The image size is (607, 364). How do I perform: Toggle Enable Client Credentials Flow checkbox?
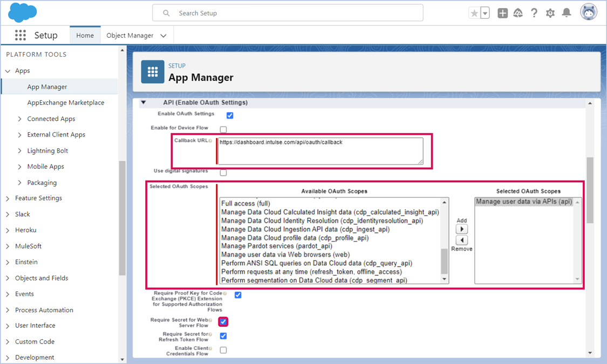tap(223, 350)
